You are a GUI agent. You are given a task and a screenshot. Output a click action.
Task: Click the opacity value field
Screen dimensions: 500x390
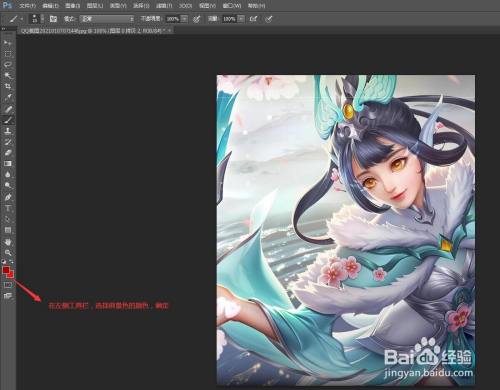(173, 19)
